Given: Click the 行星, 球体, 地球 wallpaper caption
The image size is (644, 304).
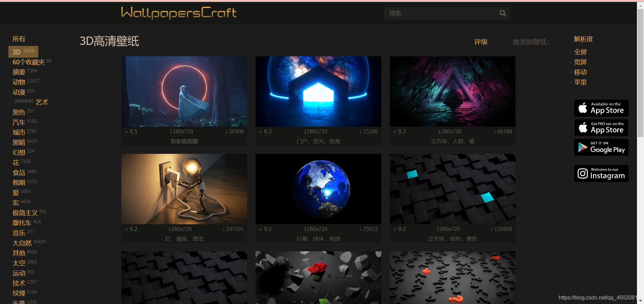Looking at the screenshot, I should coord(318,239).
